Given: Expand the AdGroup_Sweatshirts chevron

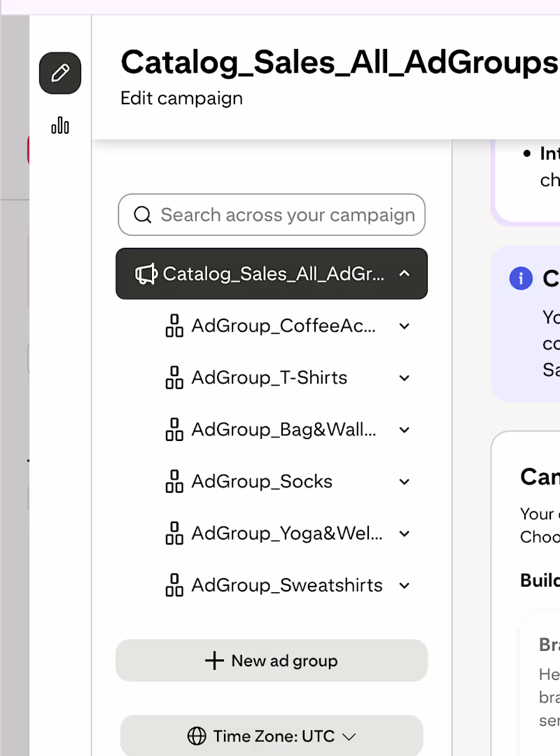Looking at the screenshot, I should (x=404, y=585).
